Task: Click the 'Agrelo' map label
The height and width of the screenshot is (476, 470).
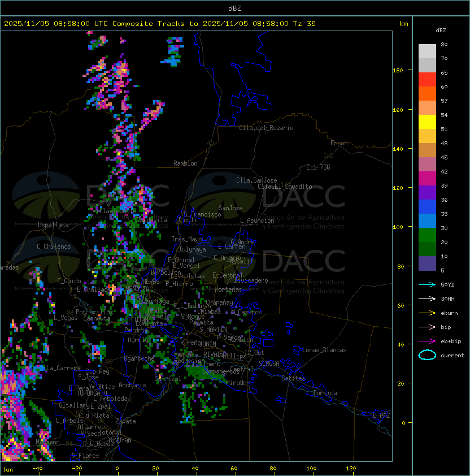Action: (138, 340)
